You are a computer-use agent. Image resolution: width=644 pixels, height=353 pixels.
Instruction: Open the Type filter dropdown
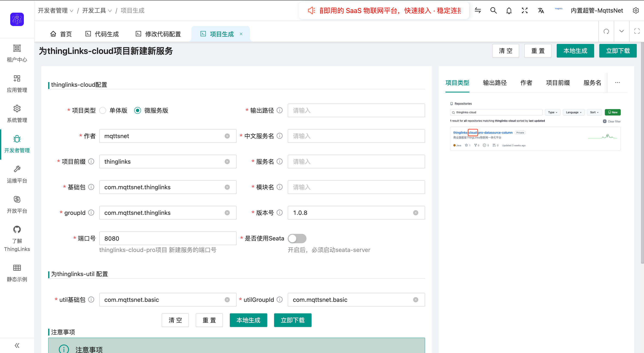[553, 112]
